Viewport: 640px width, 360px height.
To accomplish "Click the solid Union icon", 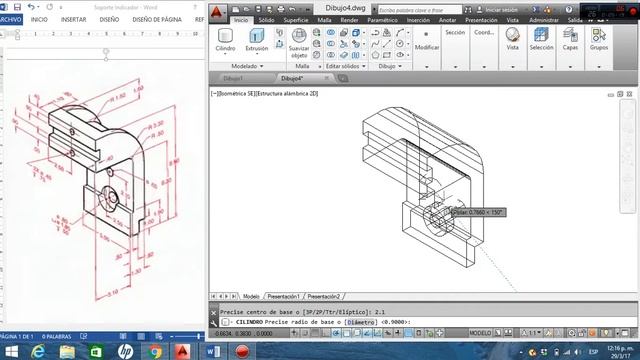I will click(331, 32).
